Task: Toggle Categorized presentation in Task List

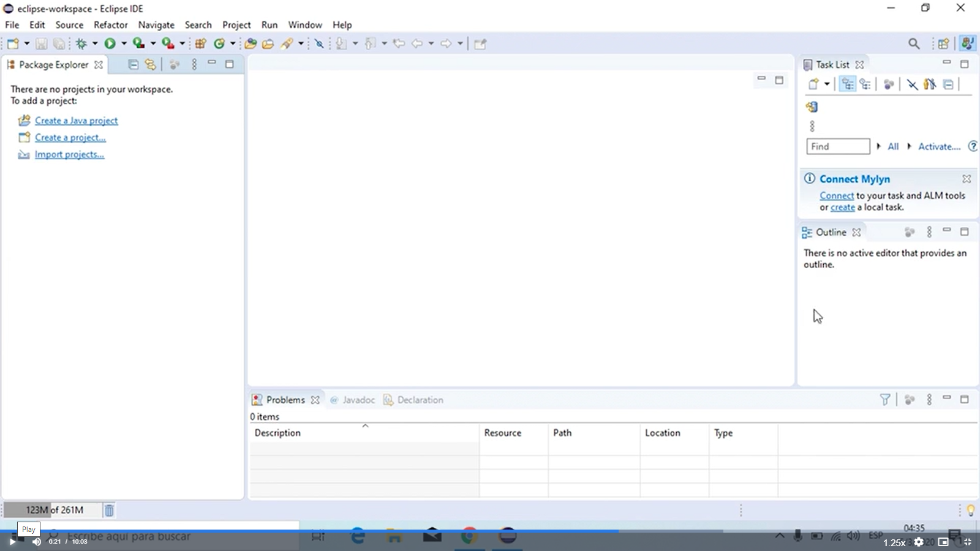Action: pyautogui.click(x=848, y=84)
